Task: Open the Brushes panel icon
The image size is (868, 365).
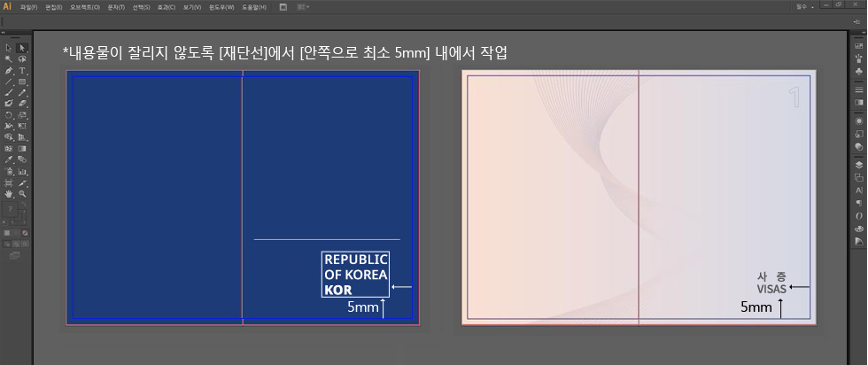Action: (858, 58)
